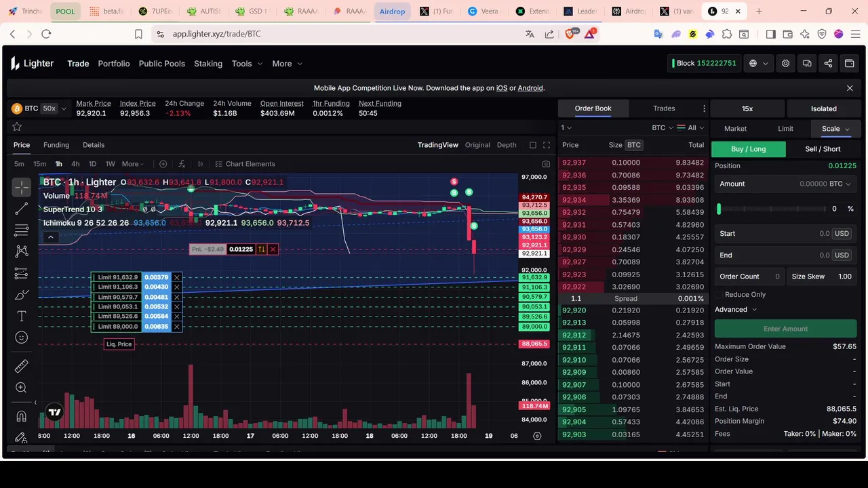This screenshot has height=488, width=868.
Task: Open the indicators fx menu
Action: pyautogui.click(x=182, y=164)
